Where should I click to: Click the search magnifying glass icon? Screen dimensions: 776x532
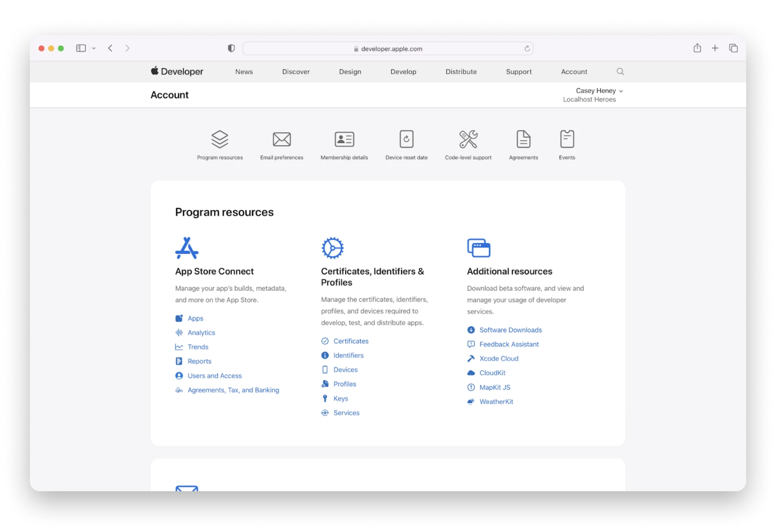coord(620,72)
